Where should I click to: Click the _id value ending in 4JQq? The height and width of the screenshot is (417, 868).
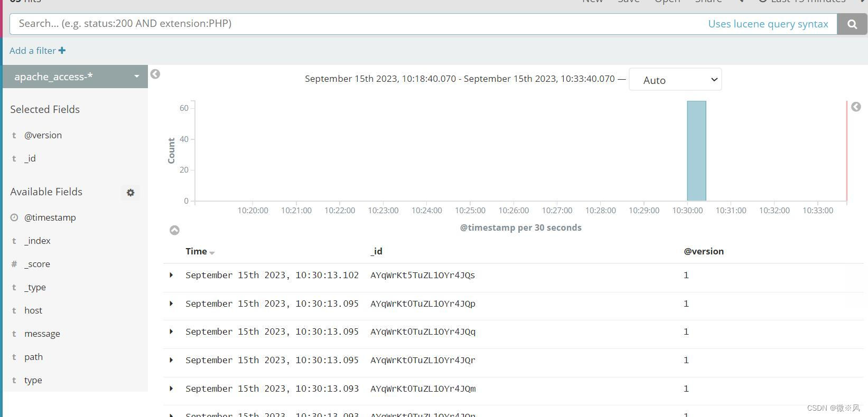[x=423, y=331]
